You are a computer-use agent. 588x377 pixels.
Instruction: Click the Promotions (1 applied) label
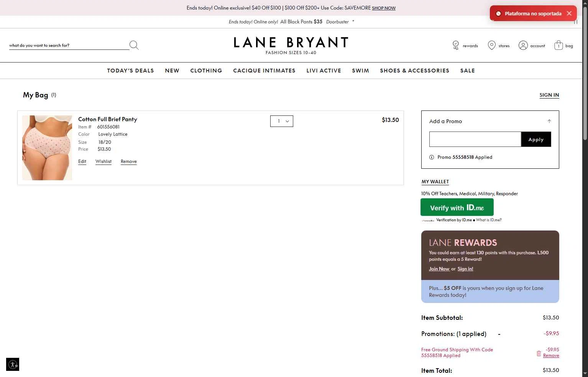point(454,334)
